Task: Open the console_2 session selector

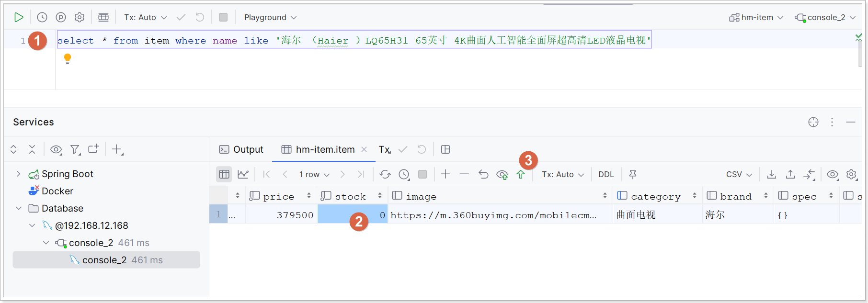Action: pyautogui.click(x=825, y=17)
